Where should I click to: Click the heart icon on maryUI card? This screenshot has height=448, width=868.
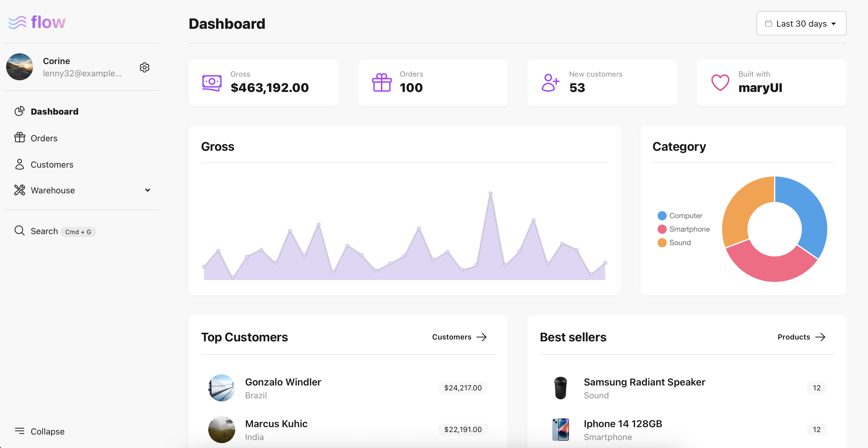tap(720, 83)
